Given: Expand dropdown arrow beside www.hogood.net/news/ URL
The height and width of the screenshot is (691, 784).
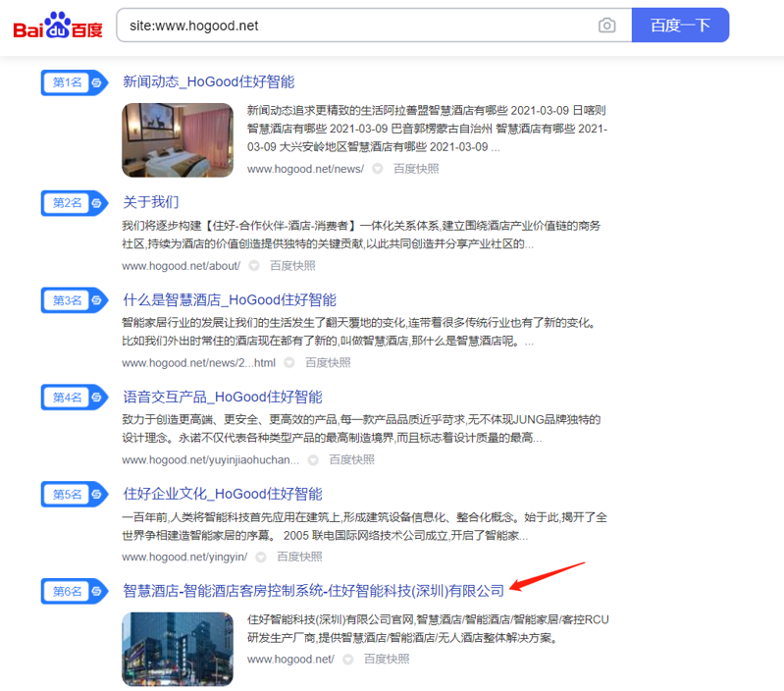Looking at the screenshot, I should pyautogui.click(x=378, y=169).
